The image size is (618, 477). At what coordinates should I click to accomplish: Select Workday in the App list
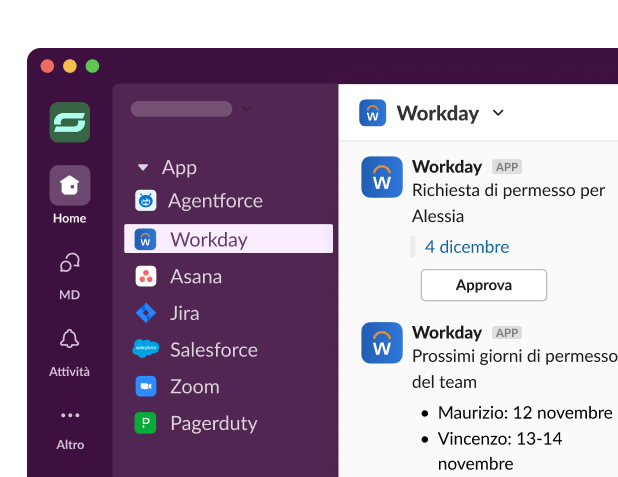(228, 239)
